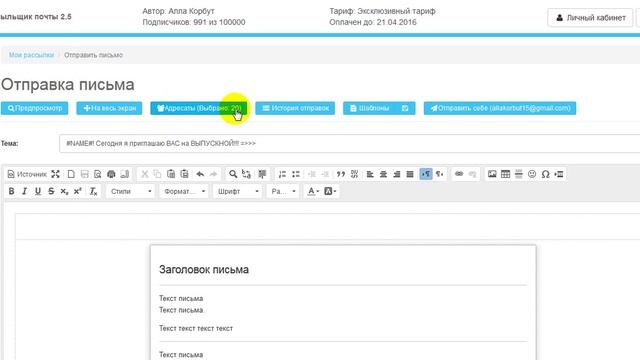Image resolution: width=640 pixels, height=360 pixels.
Task: Toggle superscript formatting
Action: (78, 191)
